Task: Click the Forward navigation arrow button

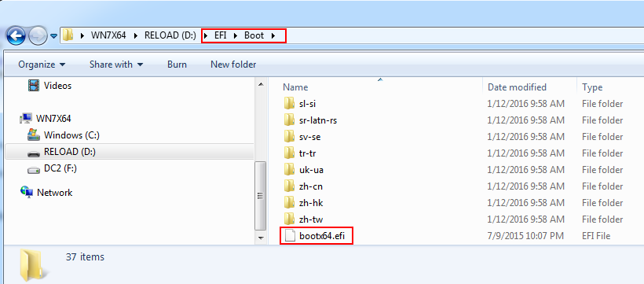Action: (x=38, y=36)
